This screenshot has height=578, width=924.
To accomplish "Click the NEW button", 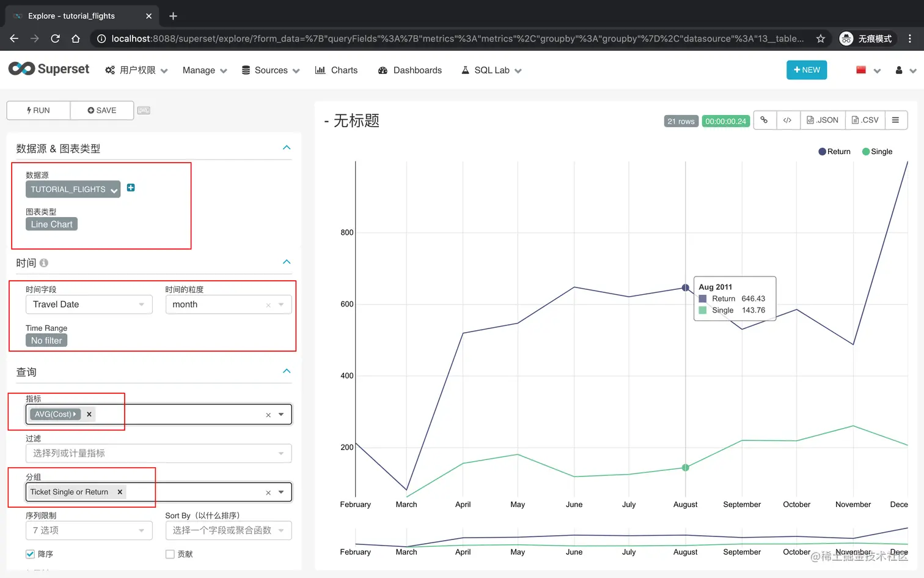I will pyautogui.click(x=807, y=70).
